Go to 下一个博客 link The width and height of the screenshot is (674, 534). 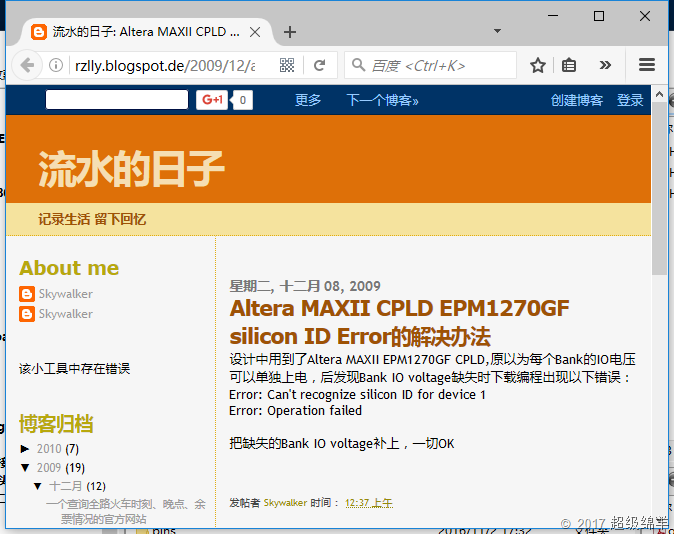point(382,100)
